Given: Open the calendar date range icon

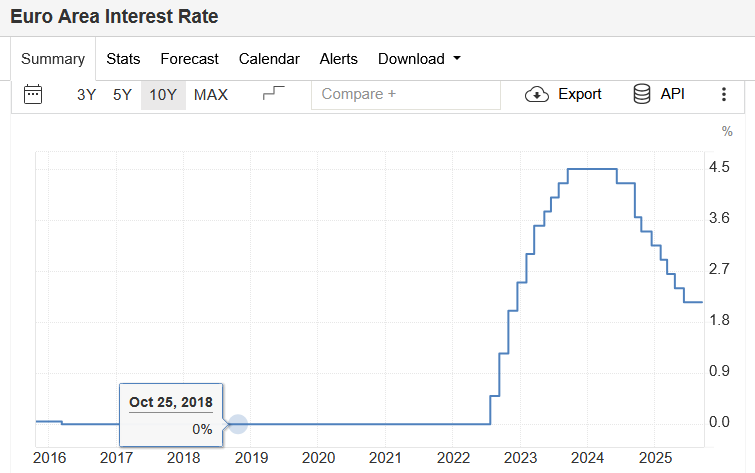Looking at the screenshot, I should coord(33,94).
